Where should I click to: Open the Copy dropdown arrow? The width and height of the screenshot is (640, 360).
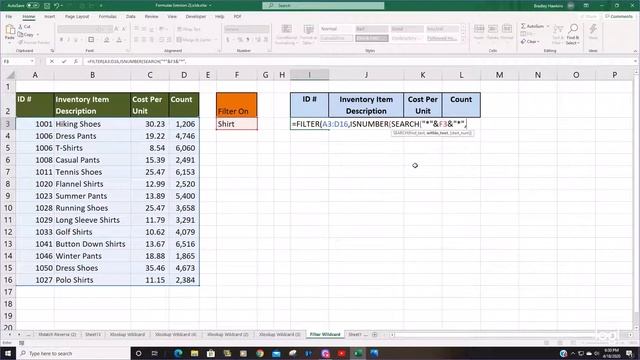tap(38, 35)
